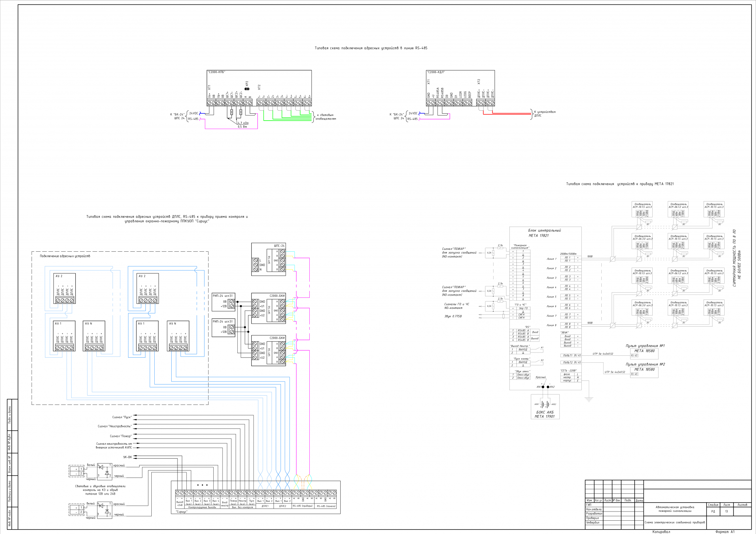The image size is (756, 534).
Task: Select the "Линия 4" label
Action: click(x=551, y=287)
